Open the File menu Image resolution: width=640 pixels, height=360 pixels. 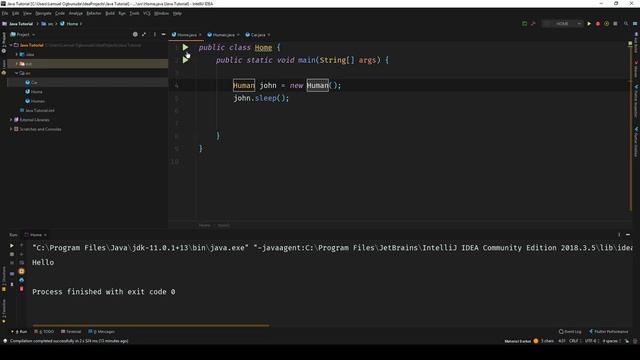5,13
